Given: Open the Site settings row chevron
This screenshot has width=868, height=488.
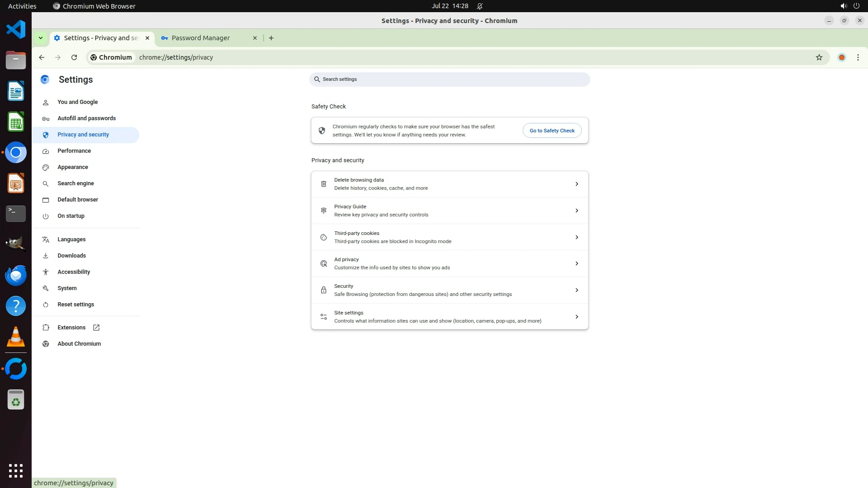Looking at the screenshot, I should click(576, 317).
